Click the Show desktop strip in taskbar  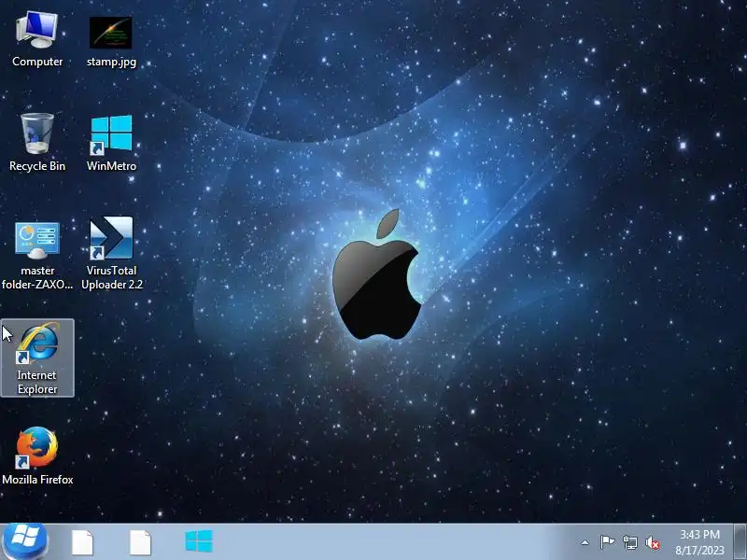click(740, 542)
